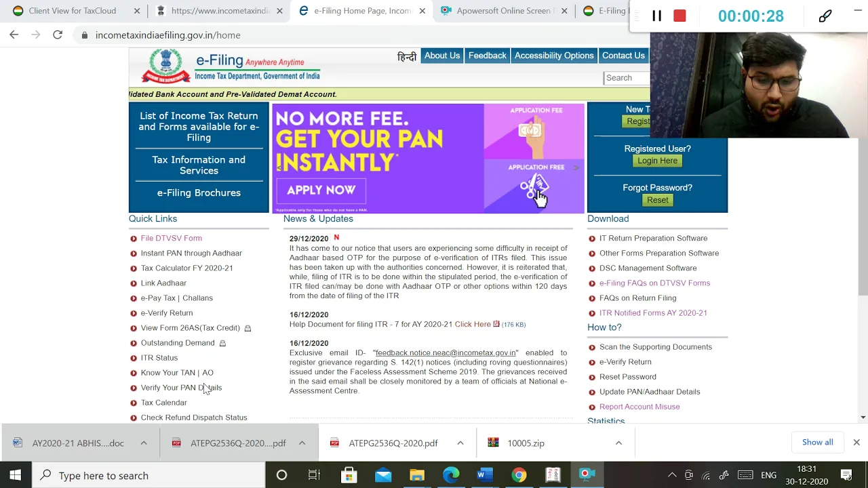This screenshot has width=868, height=488.
Task: Expand options for AY2020-21 ABHIS doc download
Action: (x=144, y=443)
